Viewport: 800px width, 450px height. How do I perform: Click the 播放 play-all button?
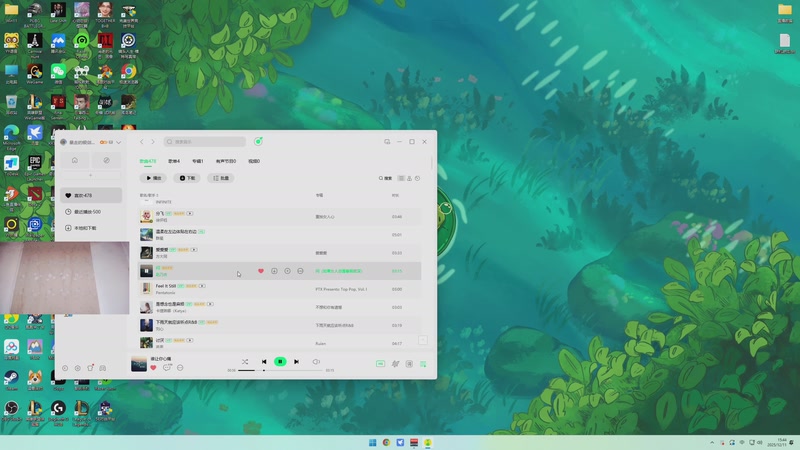[153, 178]
